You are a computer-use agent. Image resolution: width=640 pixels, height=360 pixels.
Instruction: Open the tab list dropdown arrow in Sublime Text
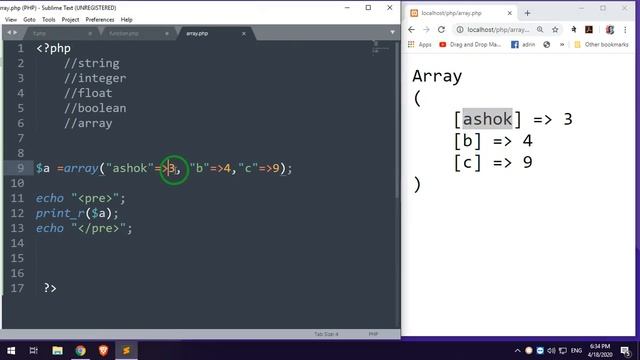click(392, 32)
